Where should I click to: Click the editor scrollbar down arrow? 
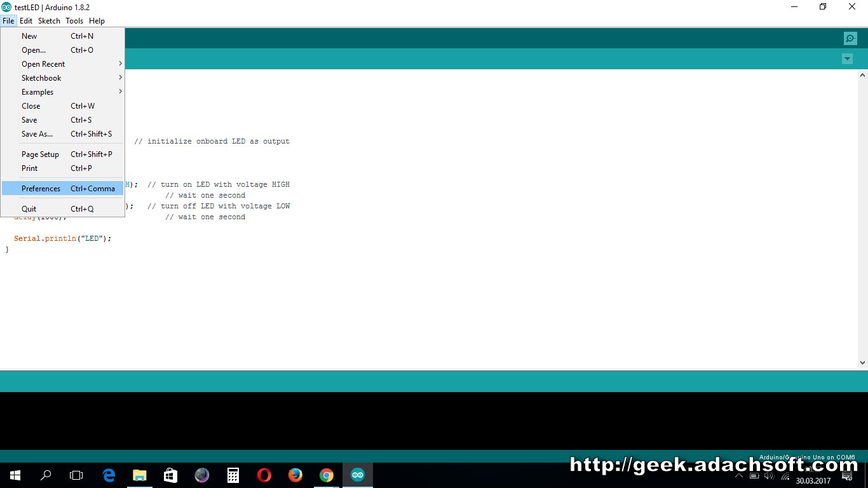(862, 363)
